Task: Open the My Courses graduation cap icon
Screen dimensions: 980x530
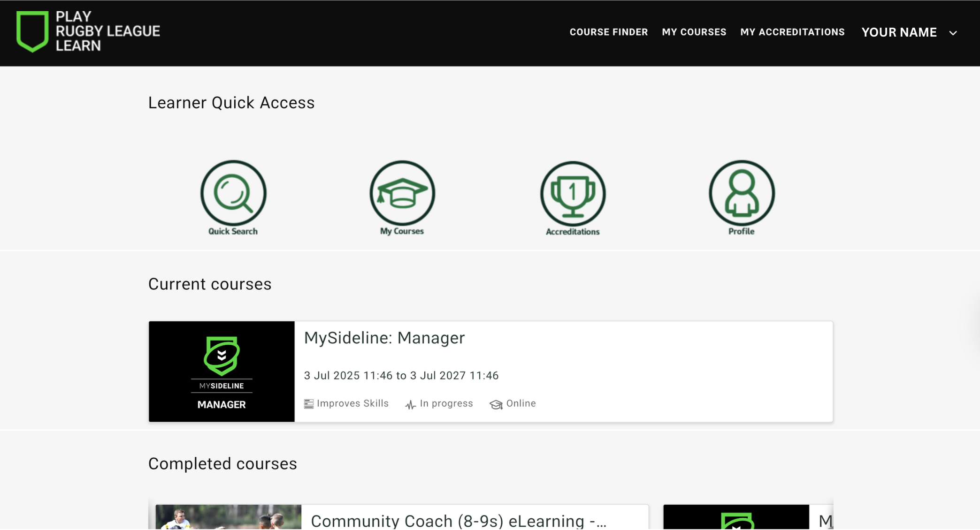Action: click(402, 193)
